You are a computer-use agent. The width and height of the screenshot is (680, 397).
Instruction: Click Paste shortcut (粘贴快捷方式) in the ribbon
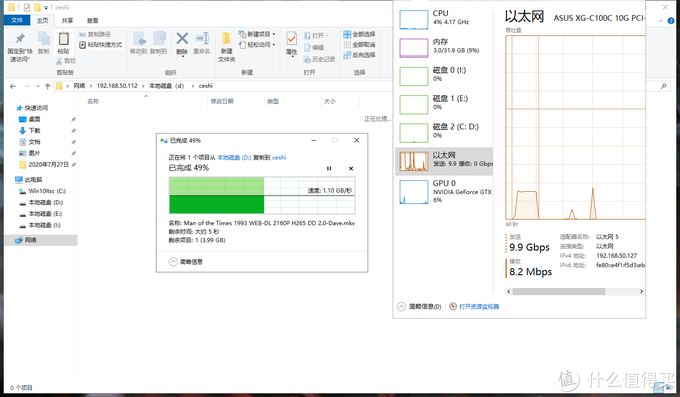101,45
